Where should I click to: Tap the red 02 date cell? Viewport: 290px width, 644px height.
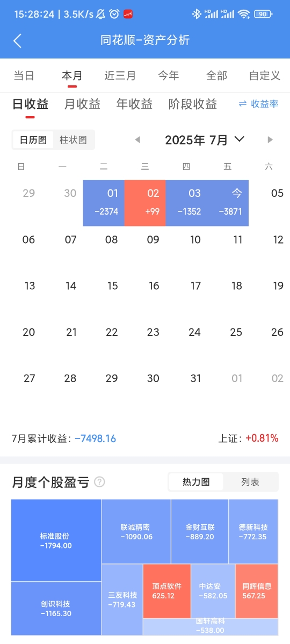click(145, 203)
